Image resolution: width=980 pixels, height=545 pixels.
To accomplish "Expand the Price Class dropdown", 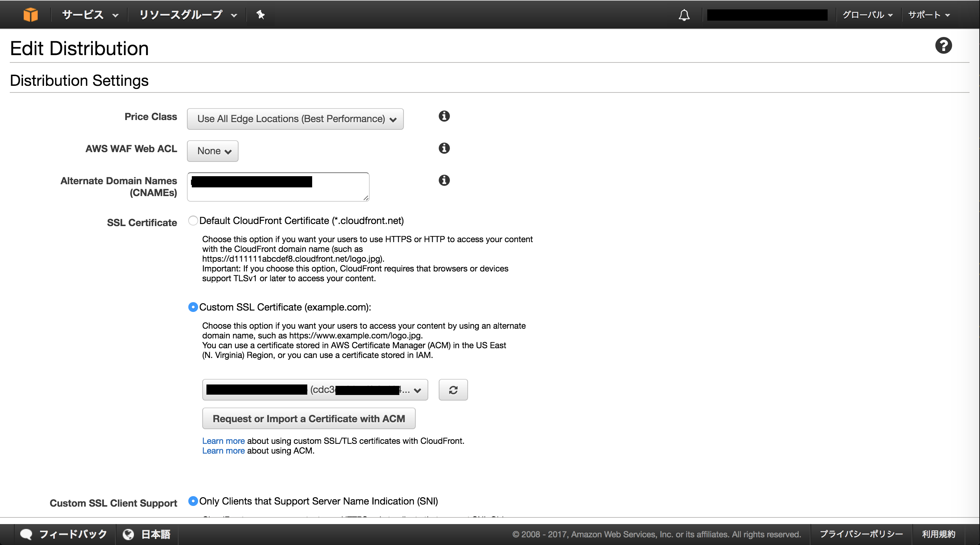I will coord(296,119).
